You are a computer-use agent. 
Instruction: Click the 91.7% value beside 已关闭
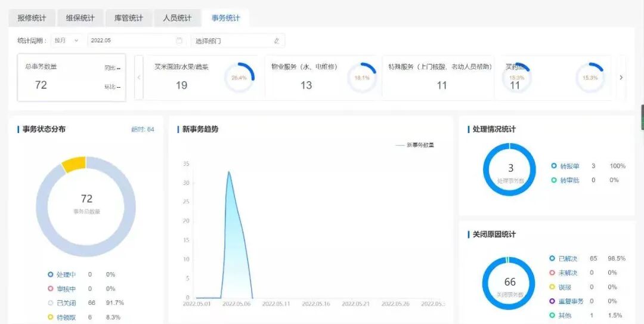point(115,303)
